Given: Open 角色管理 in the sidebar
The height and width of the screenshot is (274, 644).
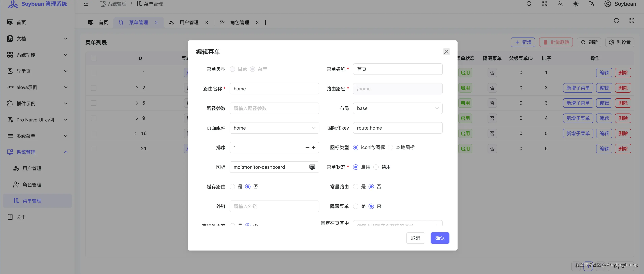Looking at the screenshot, I should coord(32,185).
